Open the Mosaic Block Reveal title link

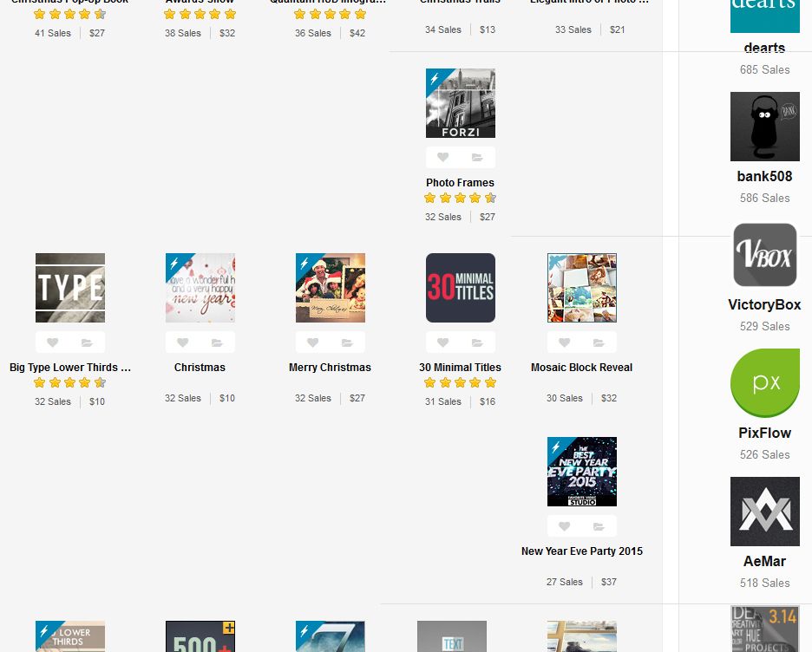point(581,368)
